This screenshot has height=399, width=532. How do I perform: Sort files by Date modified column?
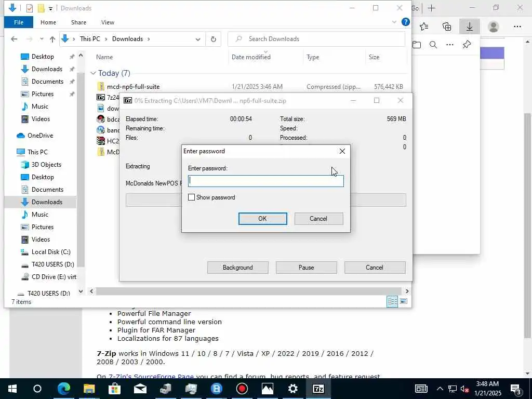point(251,57)
